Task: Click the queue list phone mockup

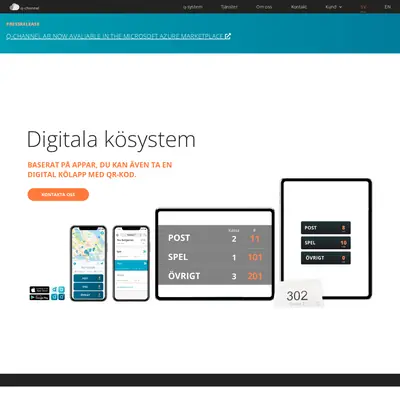Action: coord(131,263)
